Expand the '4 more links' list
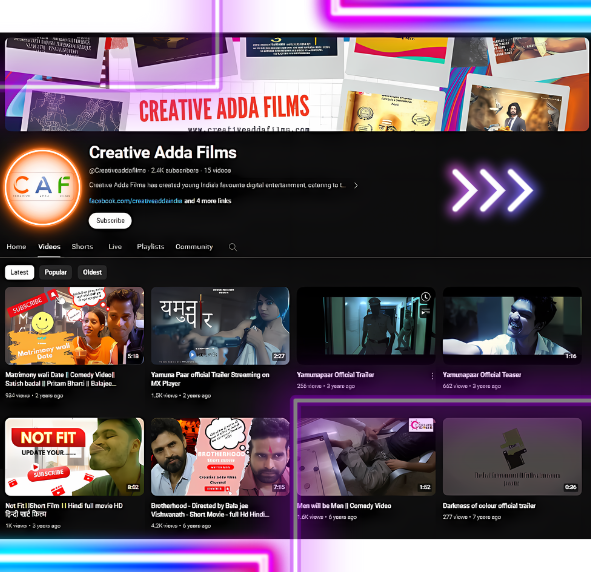 tap(208, 201)
